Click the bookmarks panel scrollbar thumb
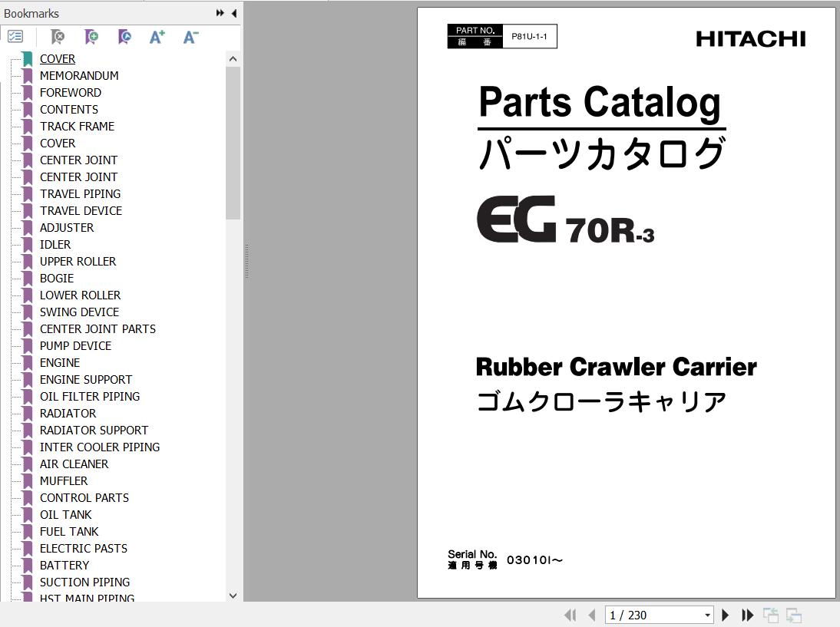 coord(233,143)
